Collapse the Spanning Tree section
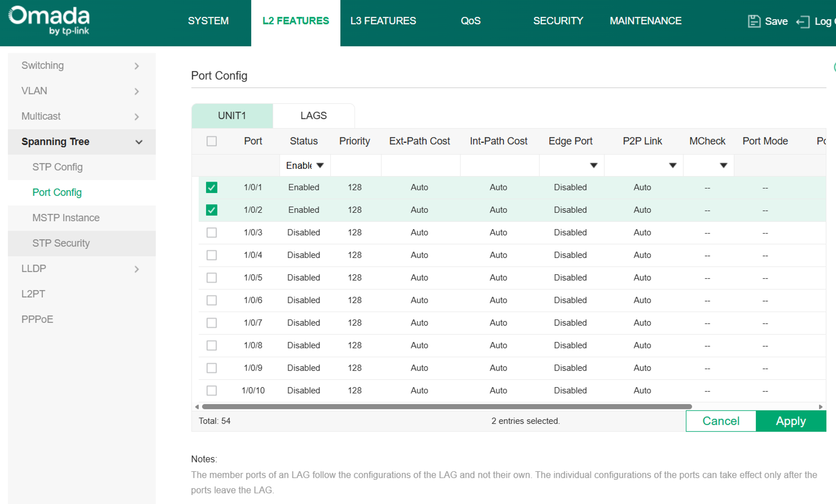 pyautogui.click(x=139, y=142)
